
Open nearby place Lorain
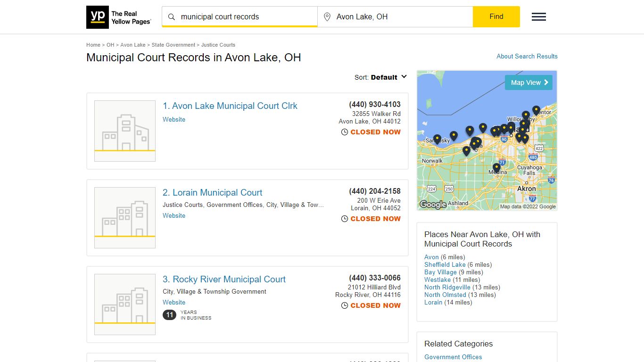433,302
